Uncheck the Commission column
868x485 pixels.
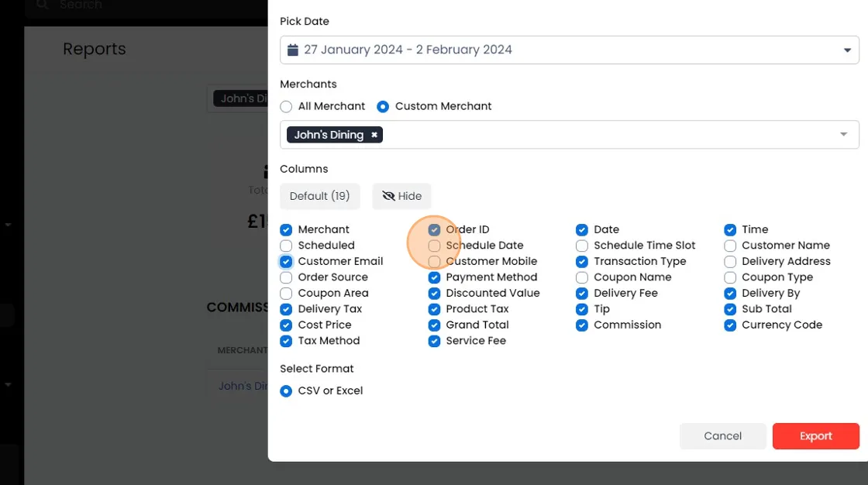[582, 325]
